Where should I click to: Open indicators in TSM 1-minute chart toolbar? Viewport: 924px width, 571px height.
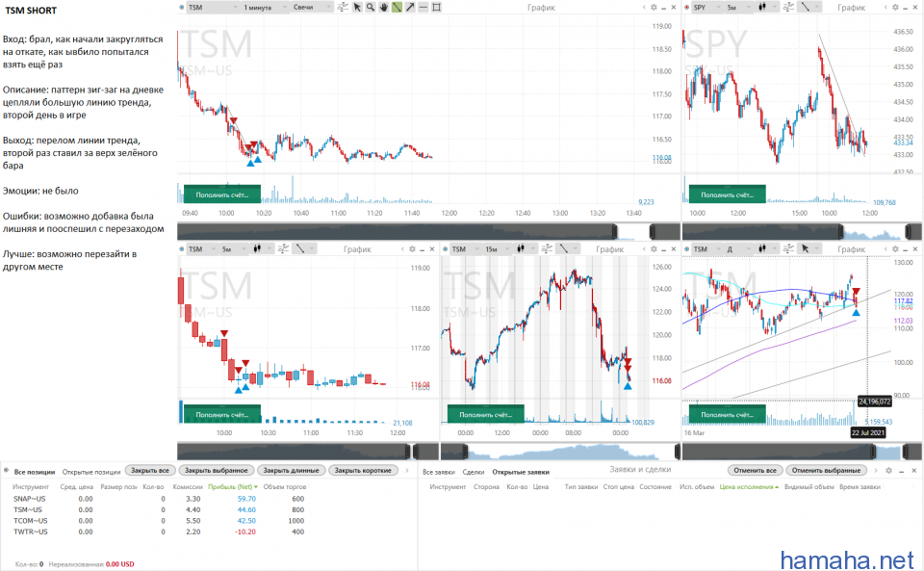pos(343,8)
